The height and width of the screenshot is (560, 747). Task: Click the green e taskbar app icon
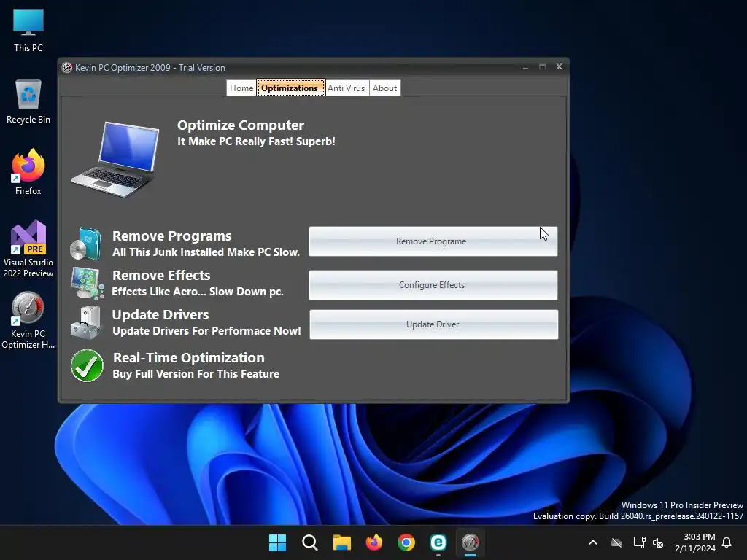point(438,542)
